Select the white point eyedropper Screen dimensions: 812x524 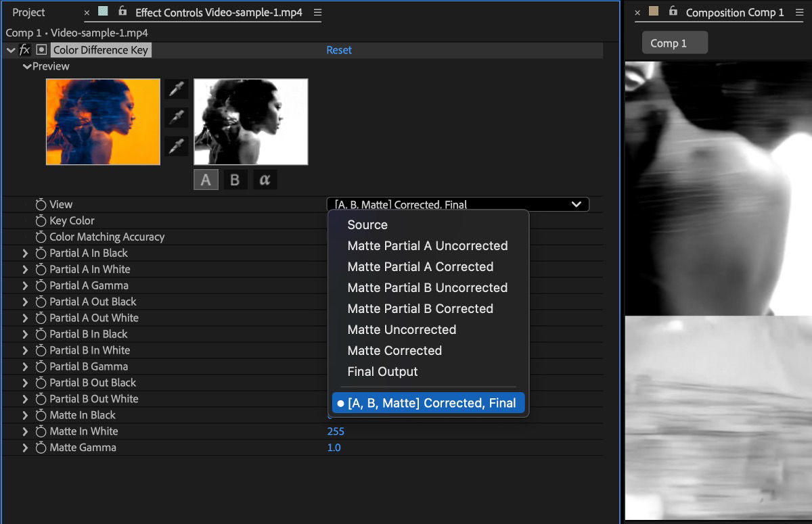click(175, 144)
